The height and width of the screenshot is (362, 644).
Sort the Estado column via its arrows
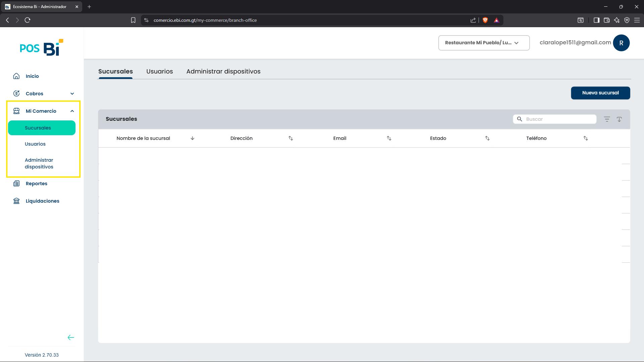tap(487, 138)
